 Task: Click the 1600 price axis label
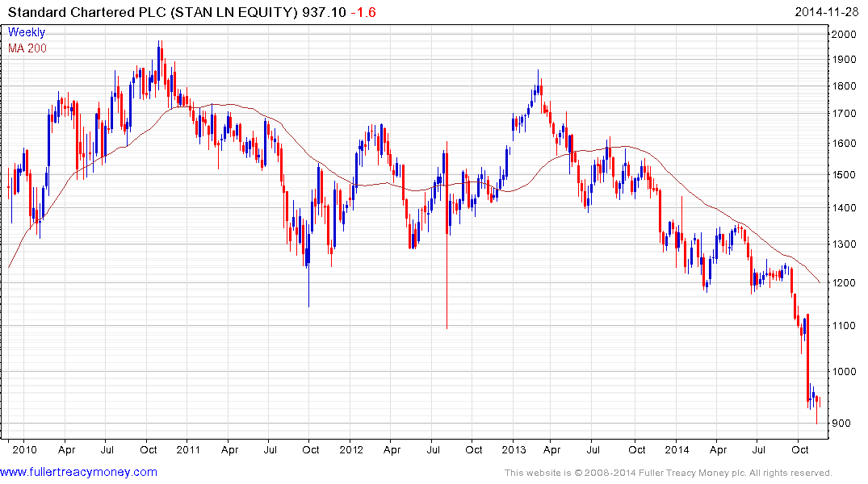pyautogui.click(x=845, y=144)
